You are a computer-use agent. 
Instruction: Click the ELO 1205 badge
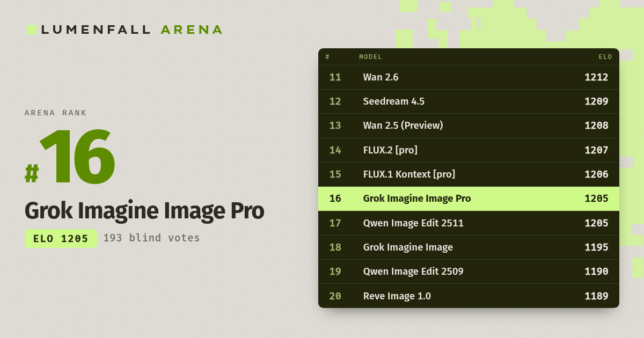point(61,239)
